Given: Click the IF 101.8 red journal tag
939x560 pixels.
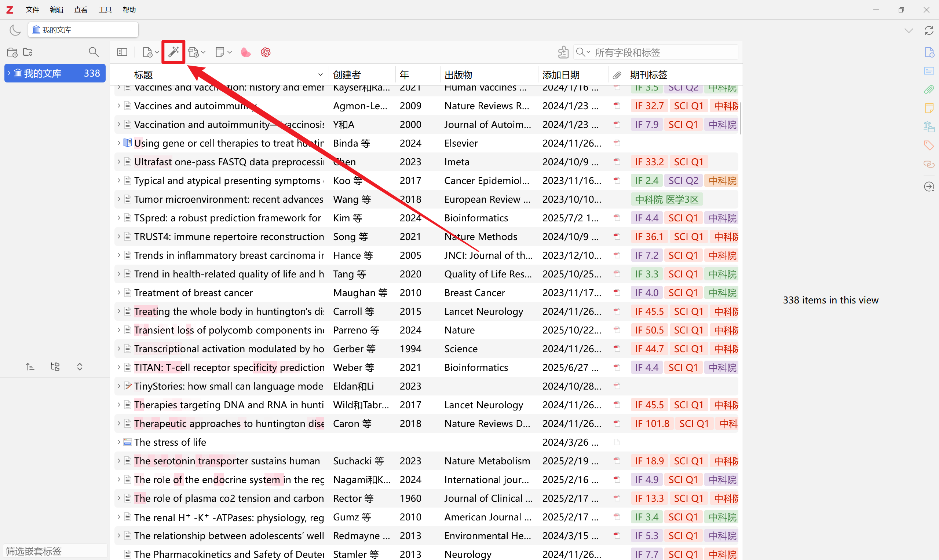Looking at the screenshot, I should 652,423.
